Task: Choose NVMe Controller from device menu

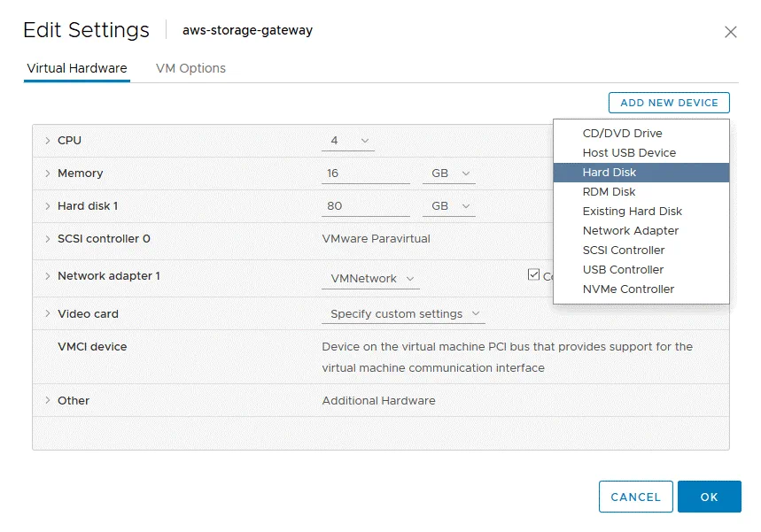Action: pos(628,289)
